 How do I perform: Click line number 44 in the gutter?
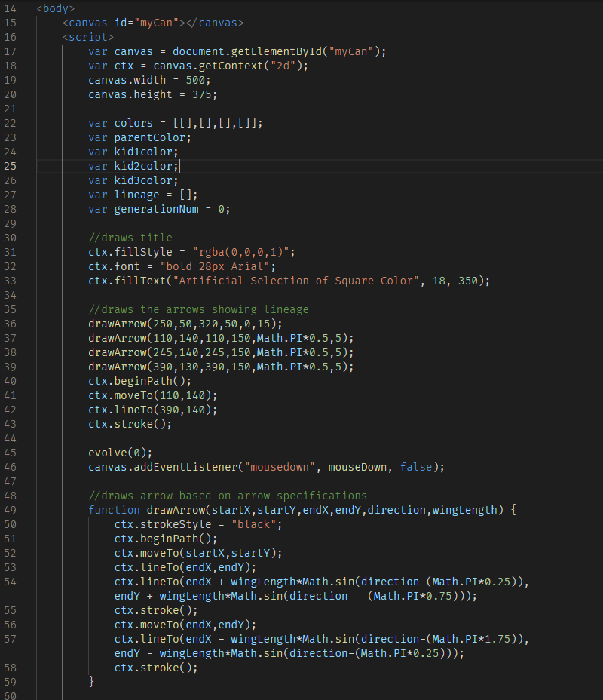coord(10,438)
